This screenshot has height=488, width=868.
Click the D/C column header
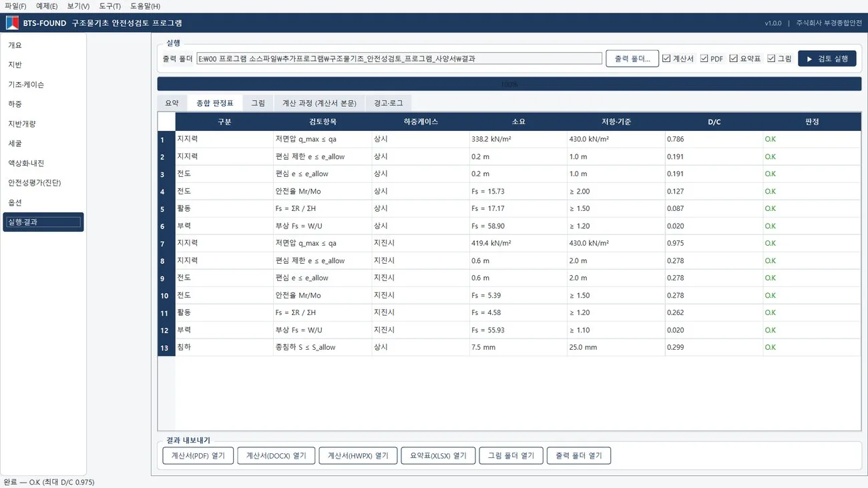pos(714,121)
